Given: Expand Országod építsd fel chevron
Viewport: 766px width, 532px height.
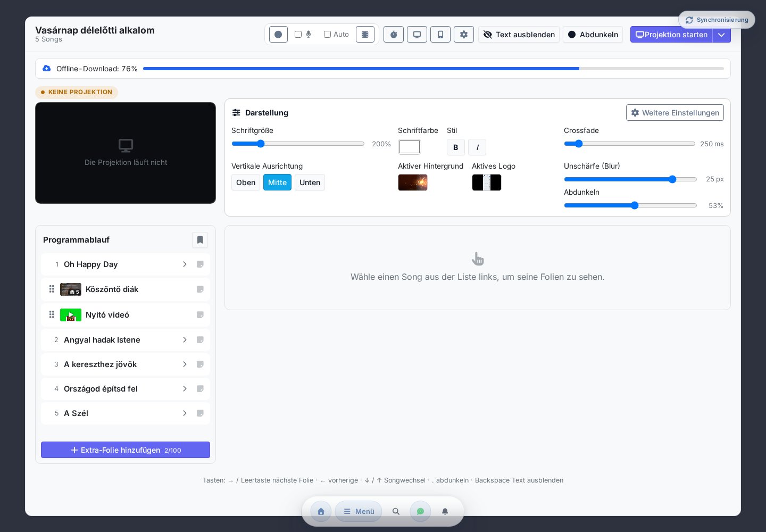Looking at the screenshot, I should [x=185, y=389].
